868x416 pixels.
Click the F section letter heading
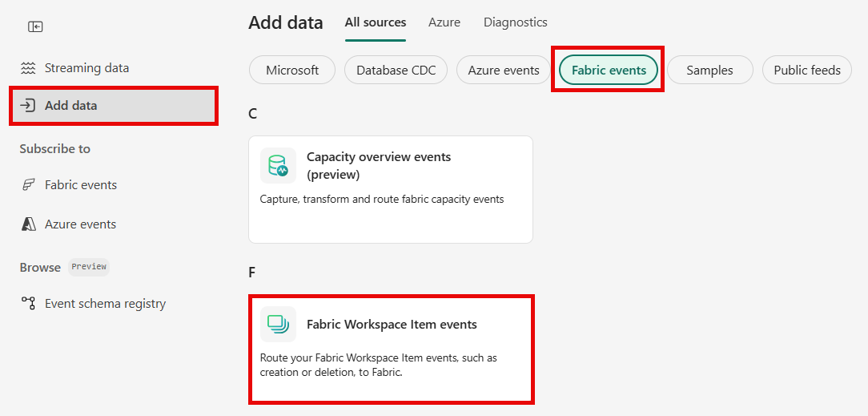click(x=252, y=273)
